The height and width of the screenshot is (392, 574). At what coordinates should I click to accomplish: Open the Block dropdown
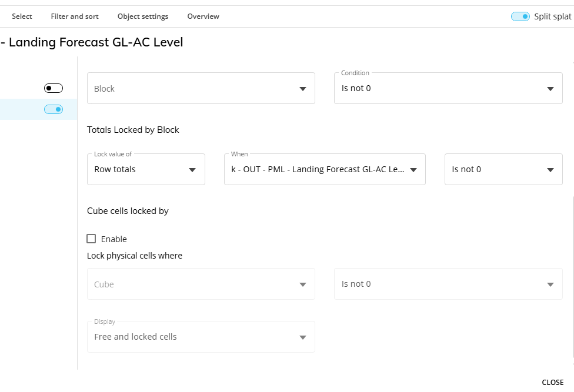click(x=201, y=89)
